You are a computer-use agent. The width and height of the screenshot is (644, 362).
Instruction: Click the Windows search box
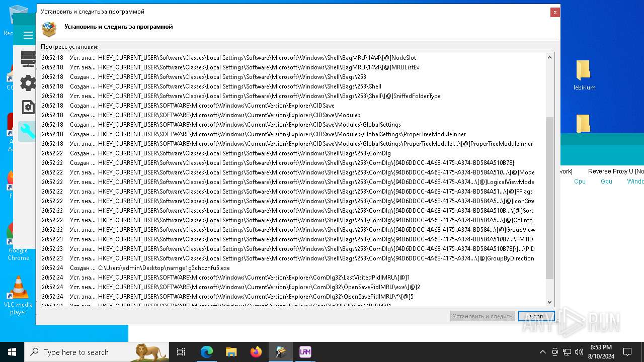pyautogui.click(x=97, y=352)
